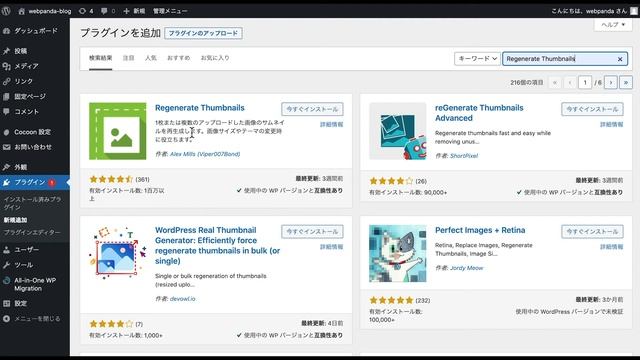Install WordPress Real Thumbnail Generator now

[x=312, y=231]
